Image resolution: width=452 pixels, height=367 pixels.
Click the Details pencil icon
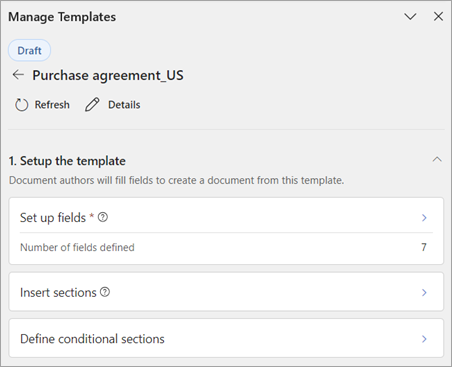tap(92, 105)
